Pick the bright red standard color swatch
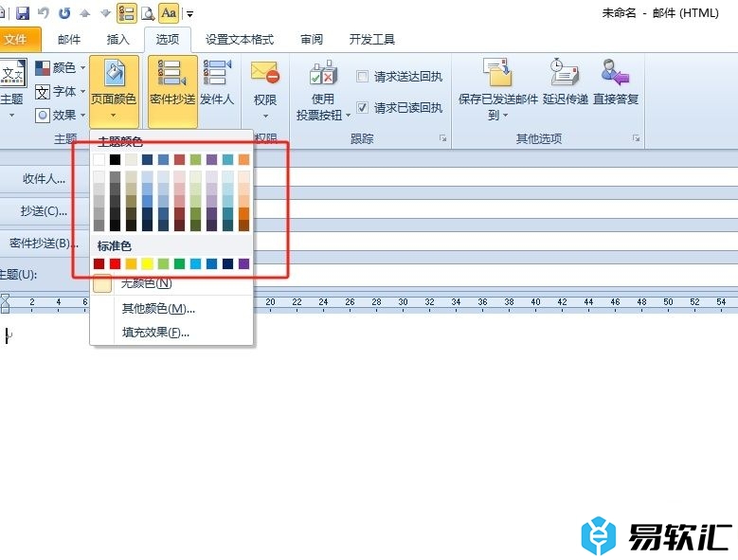 (x=115, y=263)
